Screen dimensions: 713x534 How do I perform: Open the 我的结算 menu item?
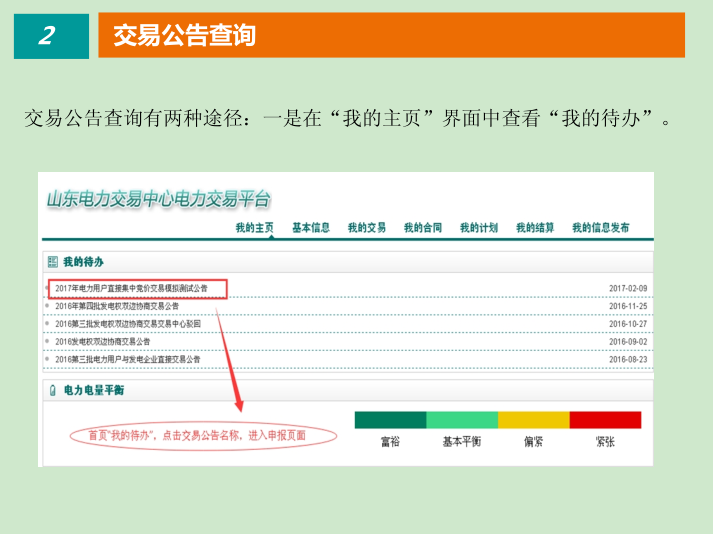tap(535, 228)
